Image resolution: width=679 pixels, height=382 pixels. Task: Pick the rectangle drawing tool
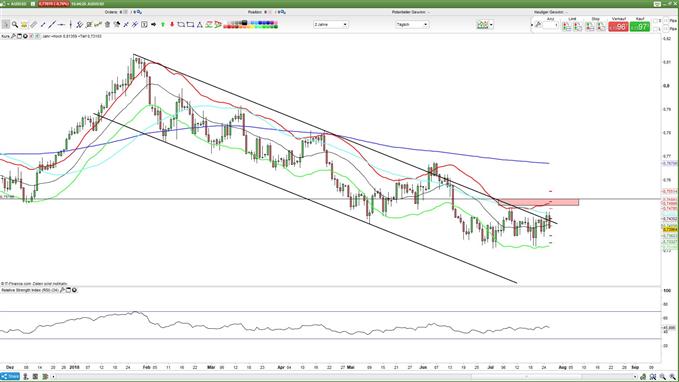pos(190,25)
